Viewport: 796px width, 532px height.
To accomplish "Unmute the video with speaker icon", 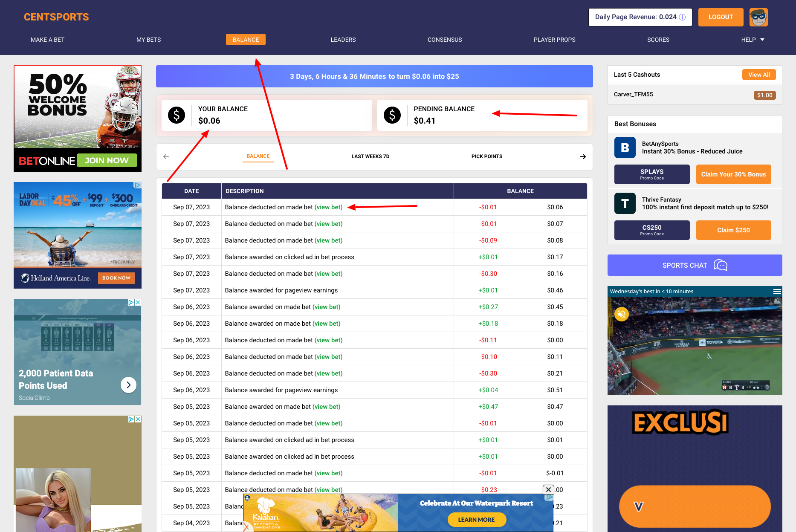I will tap(622, 314).
